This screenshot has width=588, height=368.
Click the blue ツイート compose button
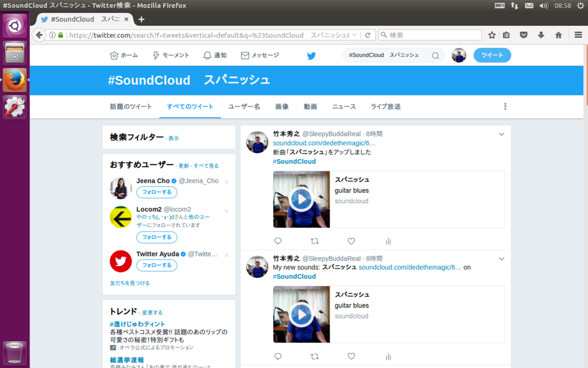(x=492, y=55)
